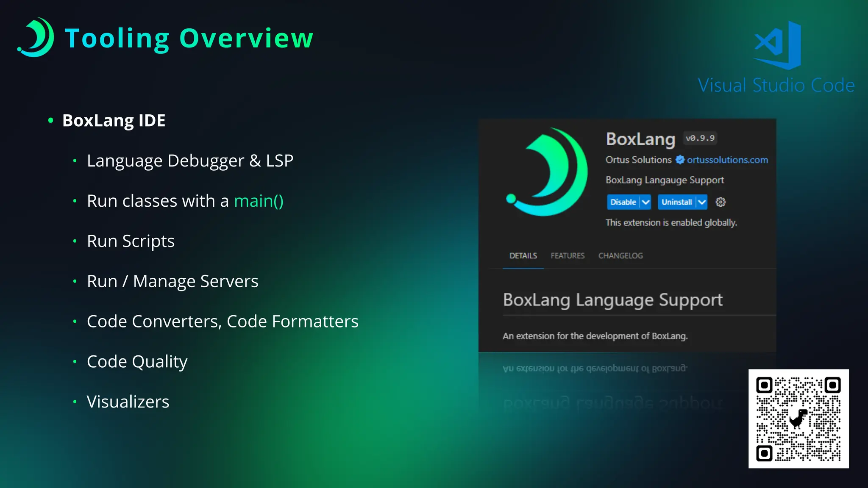Click the v0.9.9 version badge
Viewport: 868px width, 488px height.
pyautogui.click(x=700, y=138)
